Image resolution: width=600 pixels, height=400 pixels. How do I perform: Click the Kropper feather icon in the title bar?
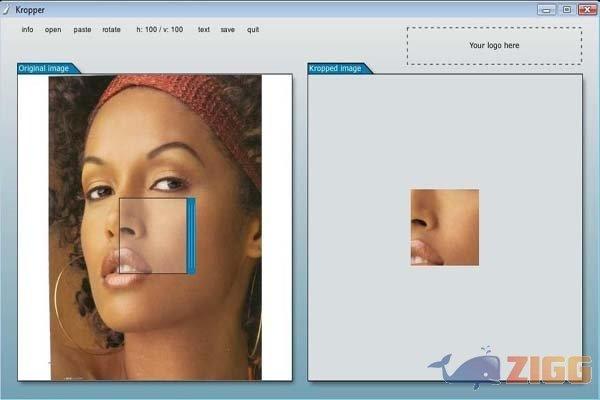click(x=8, y=9)
